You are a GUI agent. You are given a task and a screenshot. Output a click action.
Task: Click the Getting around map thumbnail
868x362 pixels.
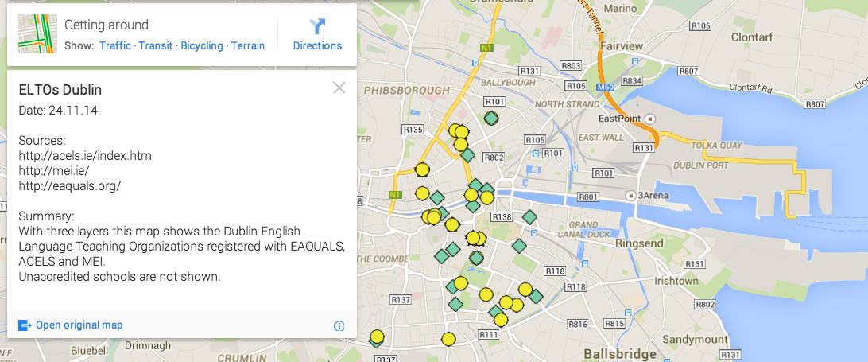tap(37, 34)
